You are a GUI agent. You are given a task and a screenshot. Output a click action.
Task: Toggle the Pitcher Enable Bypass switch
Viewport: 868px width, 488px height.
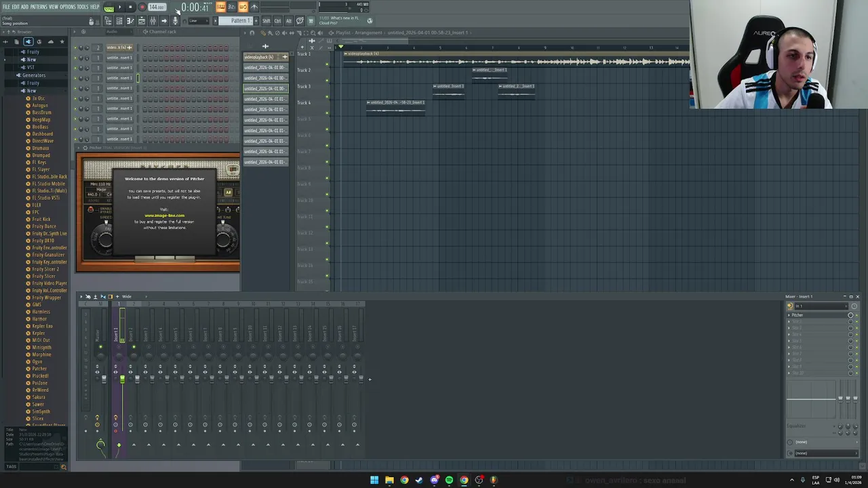coord(91,209)
